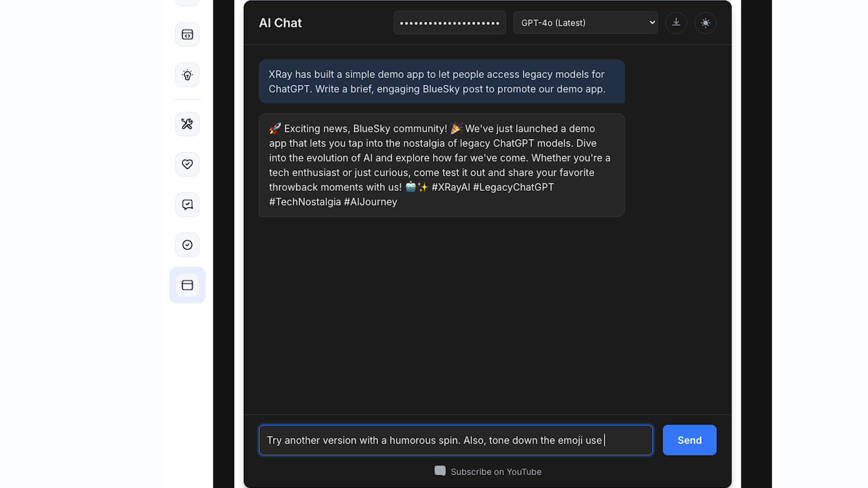Open the tools panel in the sidebar
This screenshot has width=868, height=488.
tap(187, 124)
